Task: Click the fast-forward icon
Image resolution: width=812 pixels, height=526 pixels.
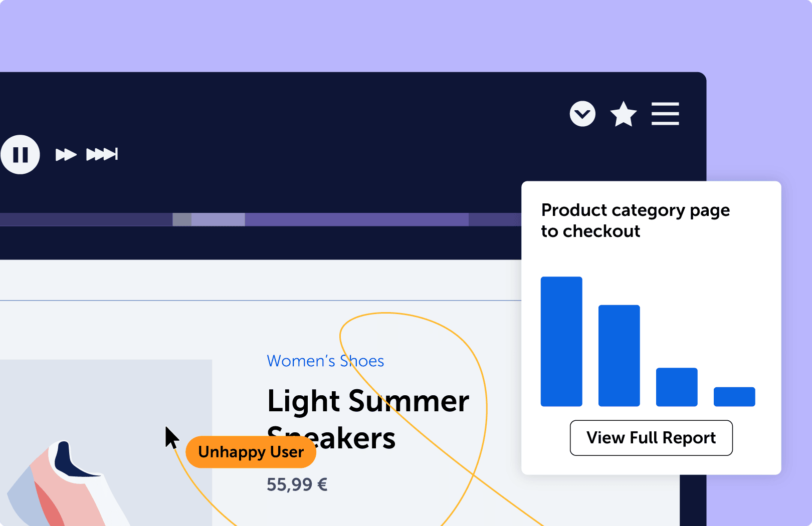Action: [66, 155]
